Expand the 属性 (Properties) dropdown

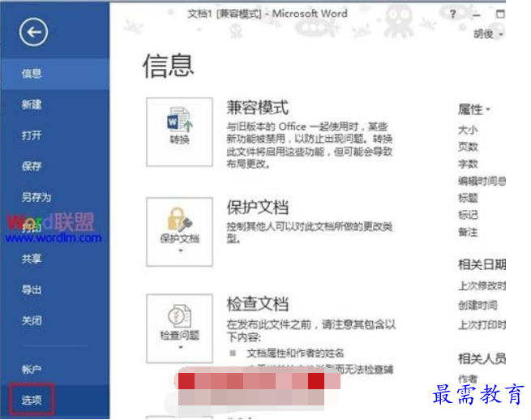pyautogui.click(x=474, y=109)
